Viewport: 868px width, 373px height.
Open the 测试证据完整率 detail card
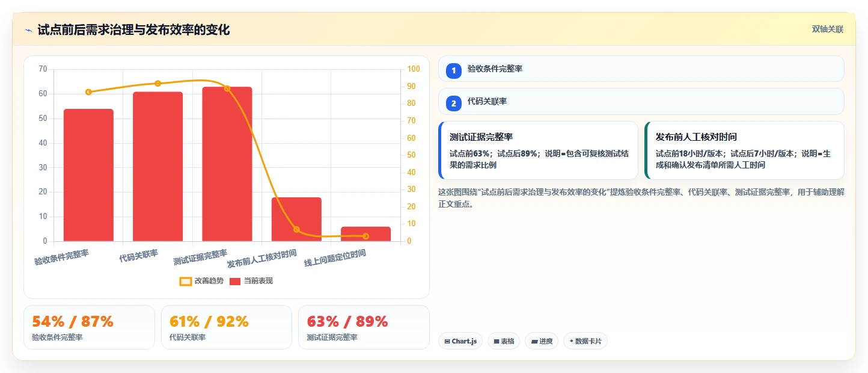[538, 150]
